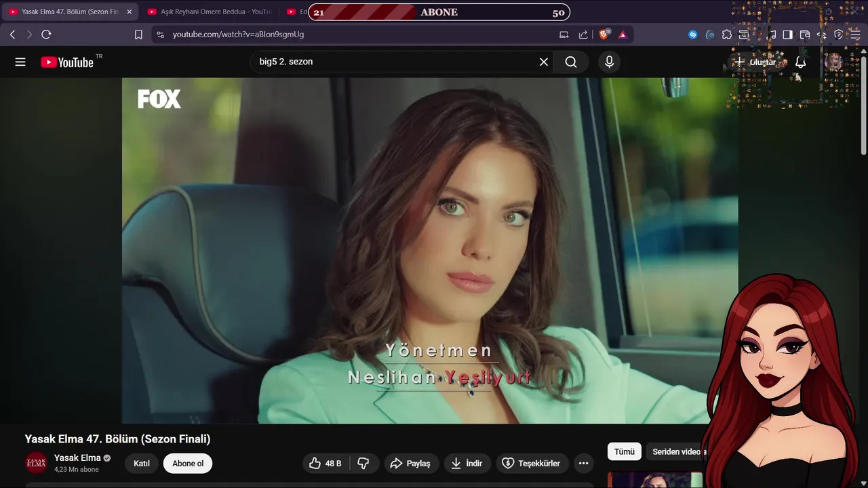Open the Yasak Elma channel avatar
The width and height of the screenshot is (868, 488).
pyautogui.click(x=36, y=463)
